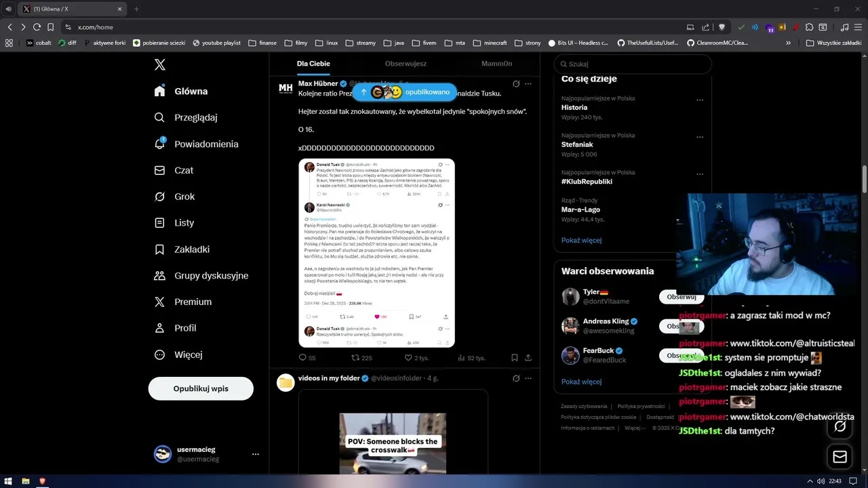Click the x.com/home address bar
The height and width of the screenshot is (488, 868).
point(95,27)
